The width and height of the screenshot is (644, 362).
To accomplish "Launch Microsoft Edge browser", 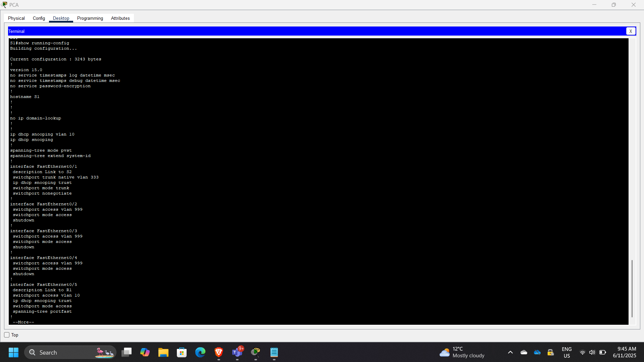I will 200,352.
